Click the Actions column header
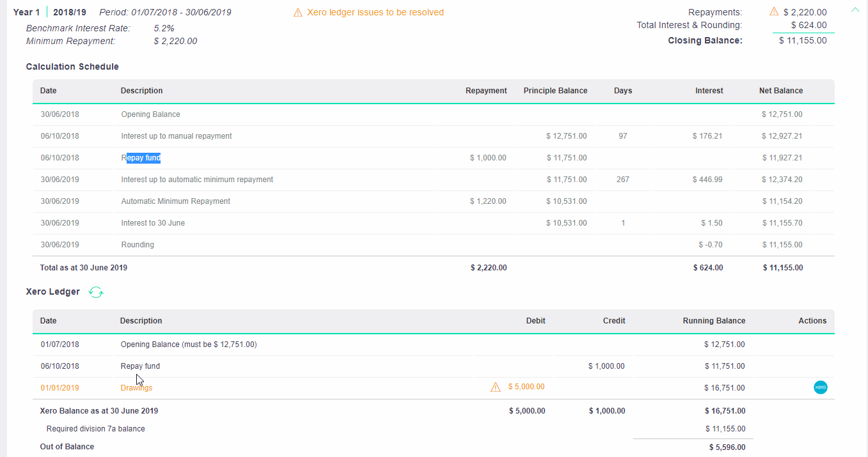The width and height of the screenshot is (868, 457). (812, 321)
